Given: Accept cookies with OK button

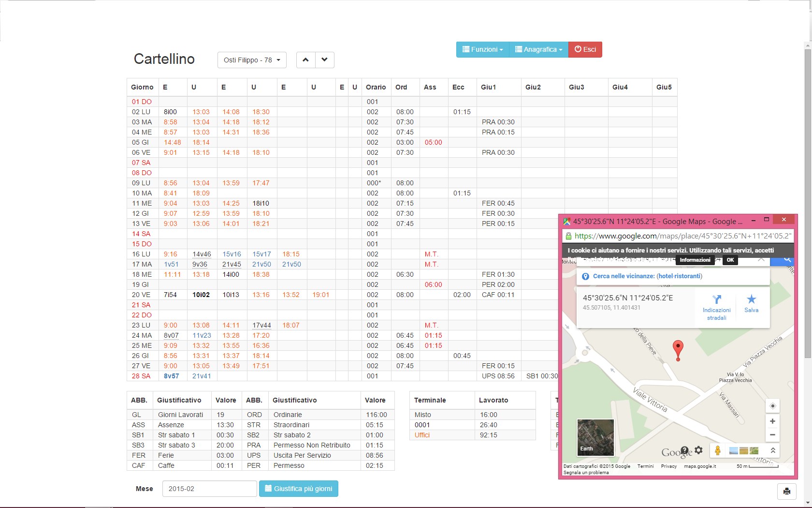Looking at the screenshot, I should [x=730, y=260].
